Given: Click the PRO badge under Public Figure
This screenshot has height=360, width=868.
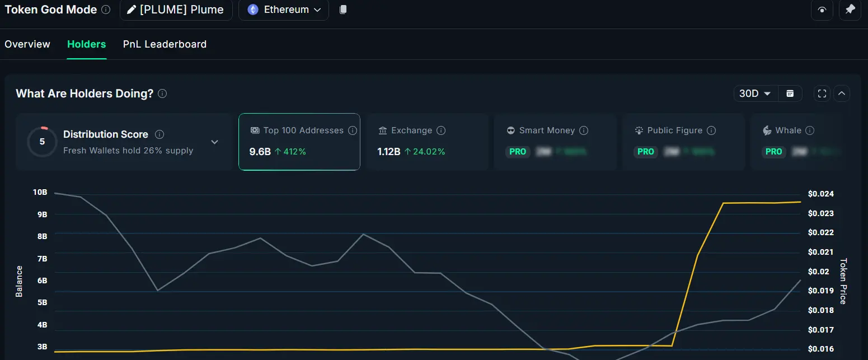Looking at the screenshot, I should tap(646, 152).
